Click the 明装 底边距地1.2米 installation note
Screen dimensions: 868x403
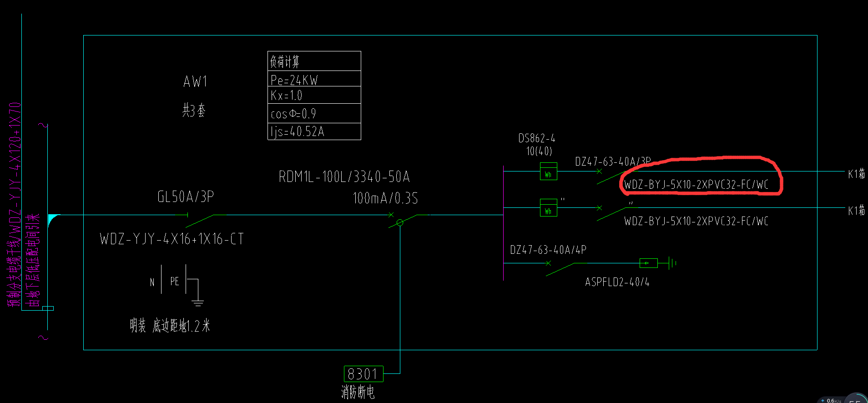tap(170, 325)
